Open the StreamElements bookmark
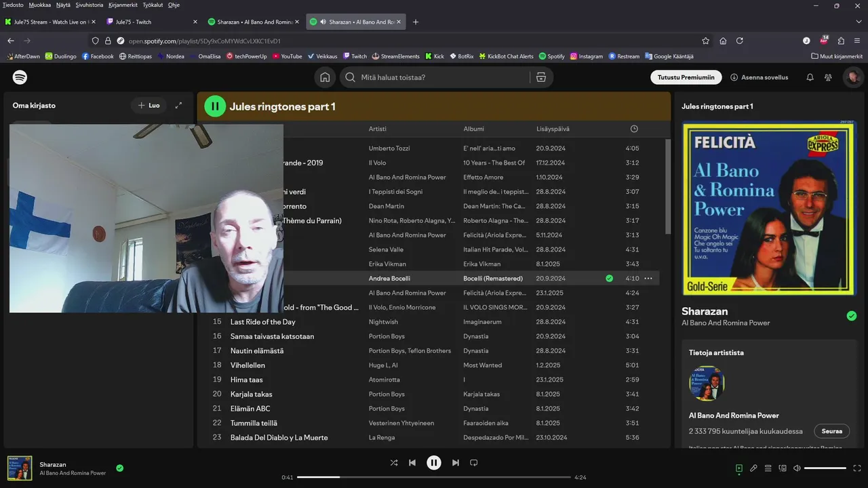 (395, 56)
